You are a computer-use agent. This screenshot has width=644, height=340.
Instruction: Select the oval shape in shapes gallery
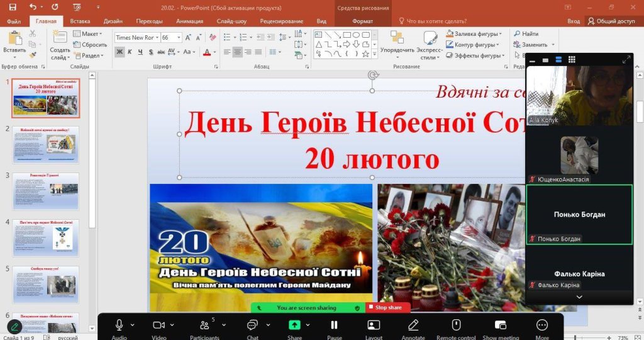(356, 35)
